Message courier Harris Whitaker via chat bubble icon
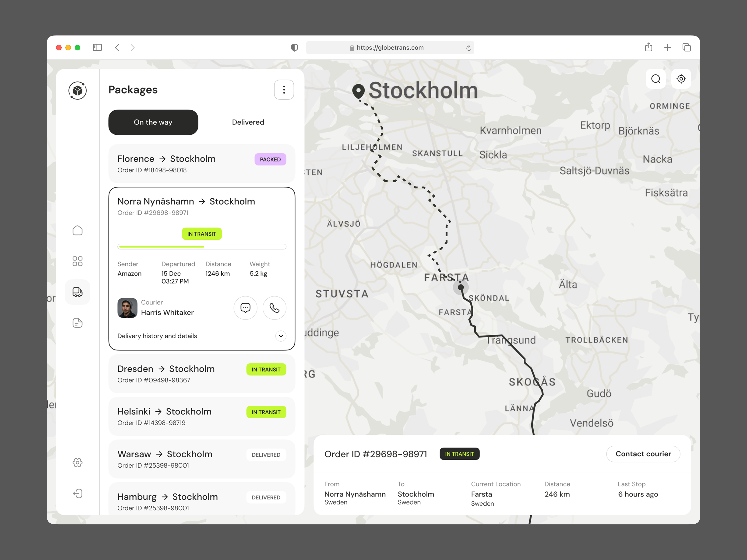 246,308
